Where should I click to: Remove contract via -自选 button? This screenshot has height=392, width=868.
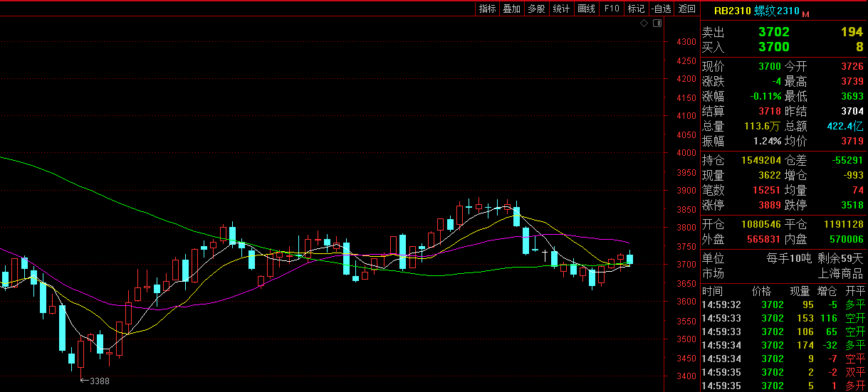click(x=661, y=9)
